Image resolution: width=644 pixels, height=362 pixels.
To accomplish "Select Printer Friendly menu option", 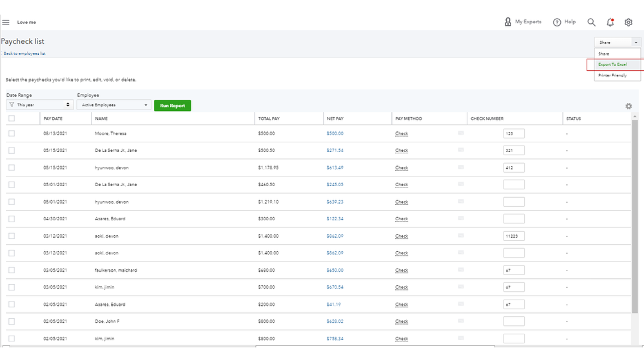I will coord(612,75).
